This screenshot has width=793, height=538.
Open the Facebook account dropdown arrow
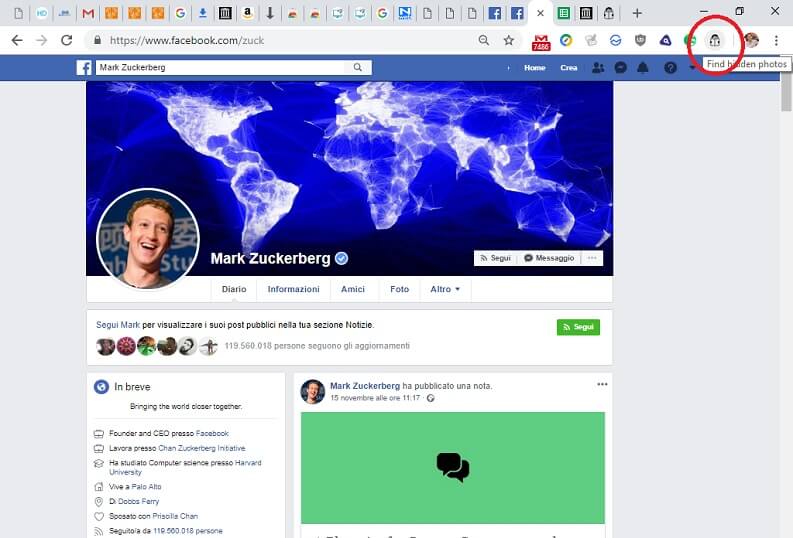coord(692,68)
